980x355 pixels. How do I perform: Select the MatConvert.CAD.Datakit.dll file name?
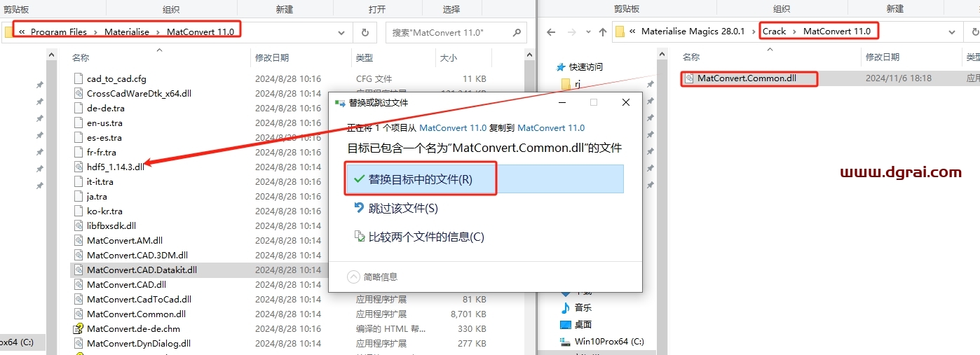point(142,270)
